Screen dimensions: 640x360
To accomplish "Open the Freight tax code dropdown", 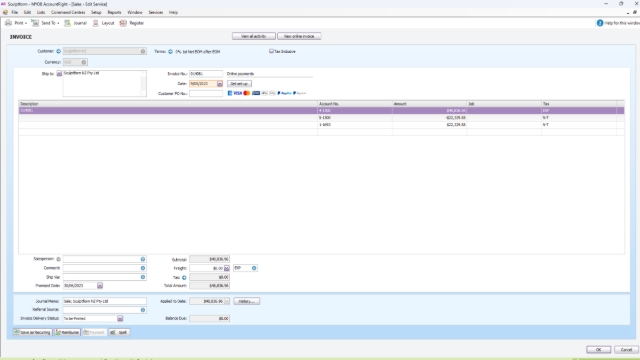I will (x=254, y=268).
